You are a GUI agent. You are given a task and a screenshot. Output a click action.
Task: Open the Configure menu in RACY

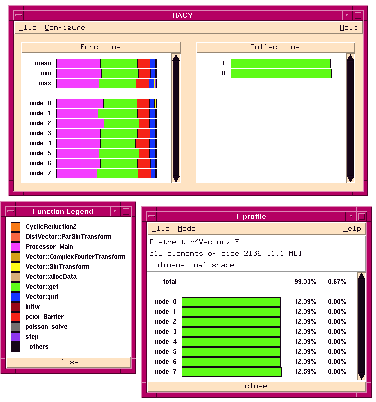pyautogui.click(x=65, y=28)
